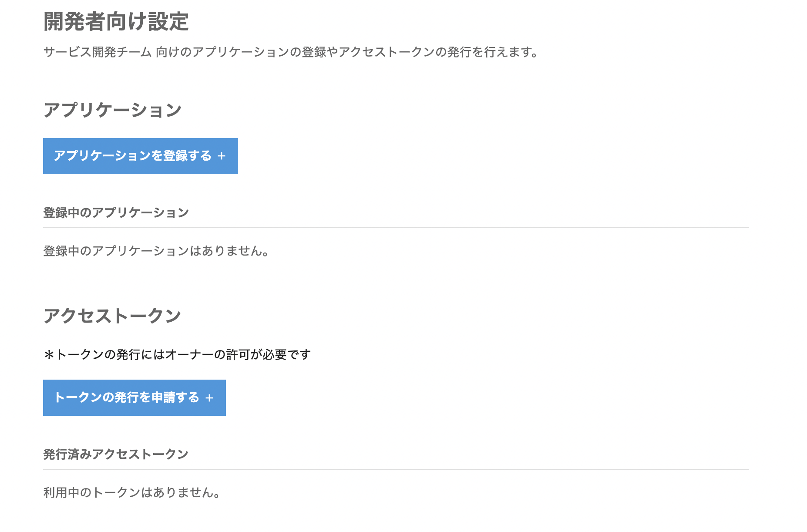Click the アクセストークン section heading

coord(112,316)
